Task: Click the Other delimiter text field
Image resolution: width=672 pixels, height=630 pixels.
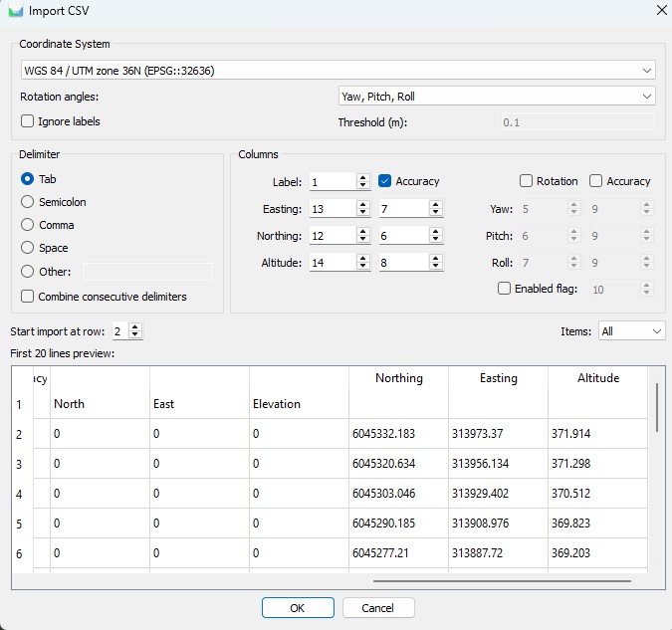Action: [147, 272]
